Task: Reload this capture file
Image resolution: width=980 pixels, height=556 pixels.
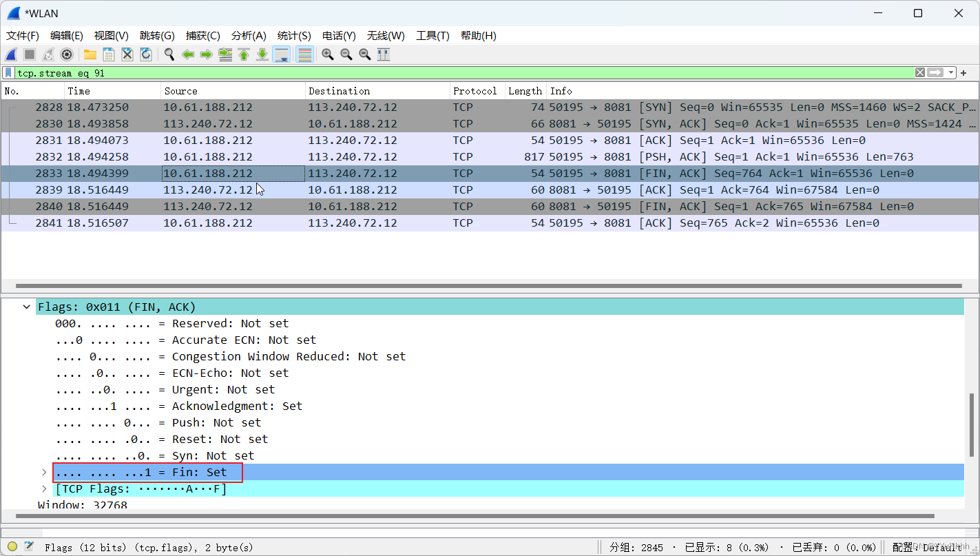Action: [146, 54]
